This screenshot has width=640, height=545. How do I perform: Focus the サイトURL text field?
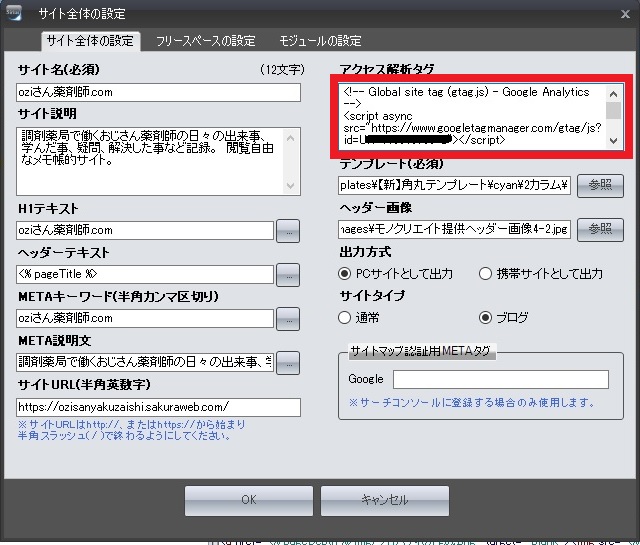158,407
